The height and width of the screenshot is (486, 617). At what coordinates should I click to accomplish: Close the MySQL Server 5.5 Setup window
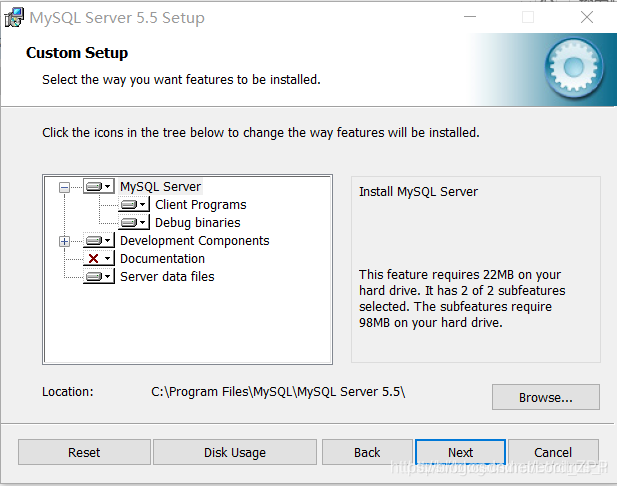pos(587,17)
